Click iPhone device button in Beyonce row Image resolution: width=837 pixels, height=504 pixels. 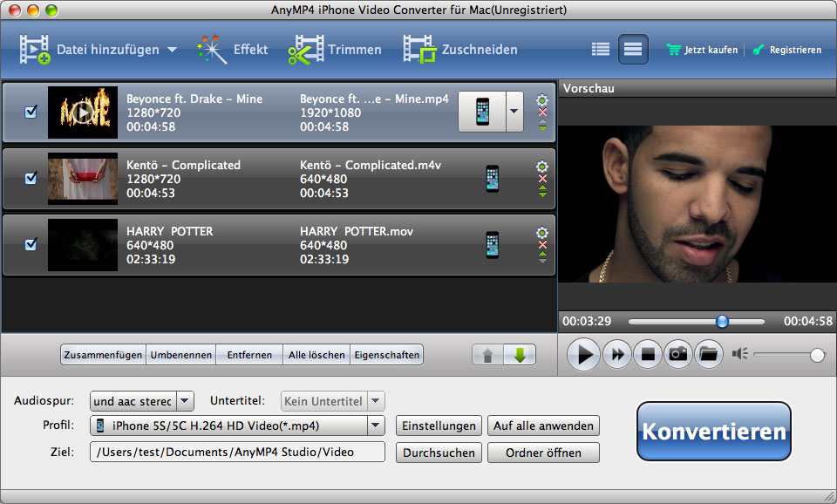click(482, 111)
